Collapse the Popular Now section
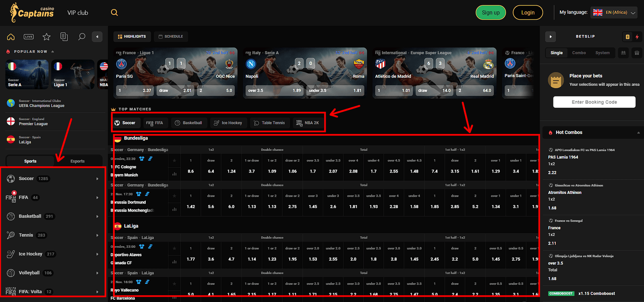Image resolution: width=644 pixels, height=302 pixels. (x=53, y=51)
